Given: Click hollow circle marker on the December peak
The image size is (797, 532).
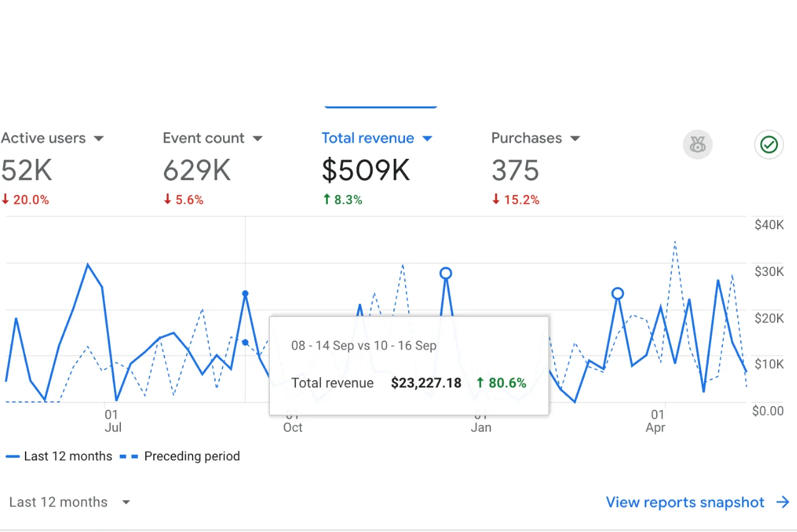Looking at the screenshot, I should 446,273.
